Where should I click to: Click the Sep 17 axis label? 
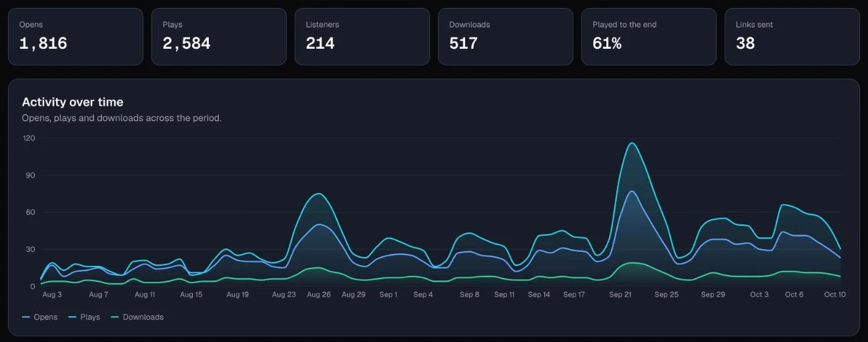tap(574, 295)
